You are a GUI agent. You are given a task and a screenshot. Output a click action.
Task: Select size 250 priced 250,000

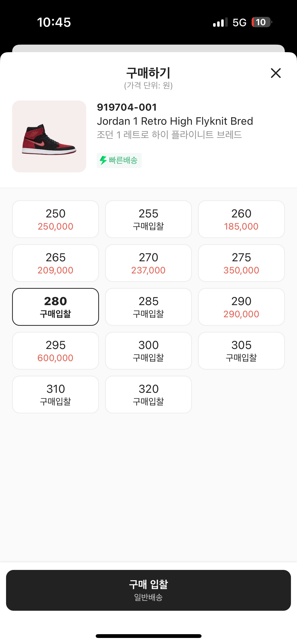coord(55,219)
